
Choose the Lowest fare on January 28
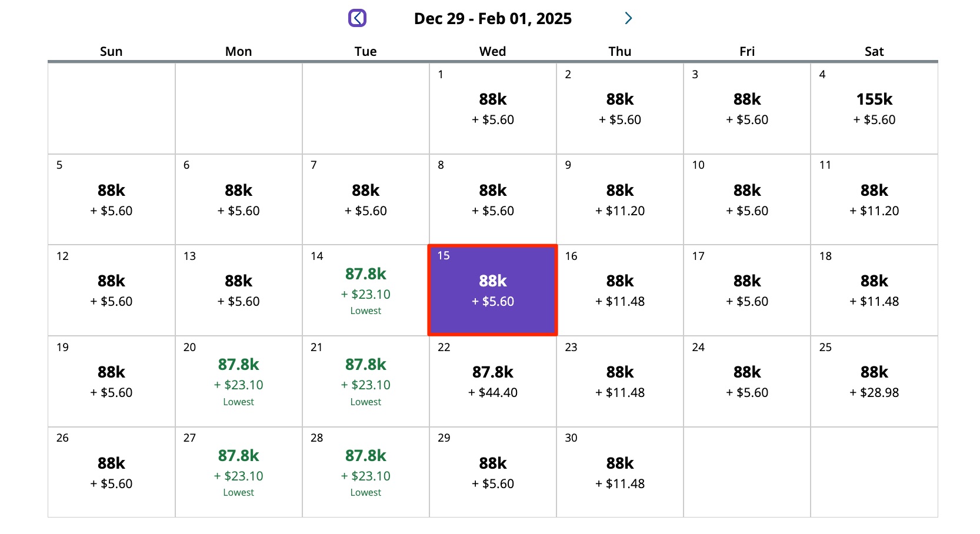coord(365,472)
